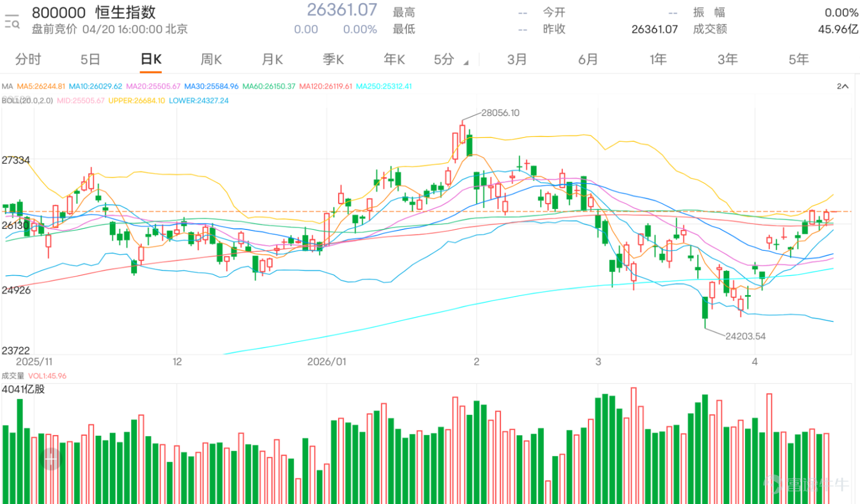Click the UPPER:26684.10 Bollinger label
860x504 pixels.
pyautogui.click(x=137, y=100)
